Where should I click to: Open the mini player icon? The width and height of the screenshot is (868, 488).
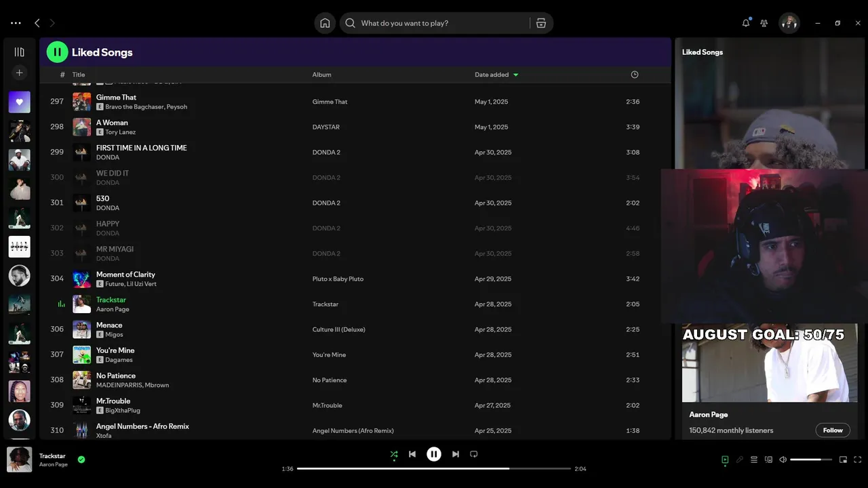(x=843, y=460)
